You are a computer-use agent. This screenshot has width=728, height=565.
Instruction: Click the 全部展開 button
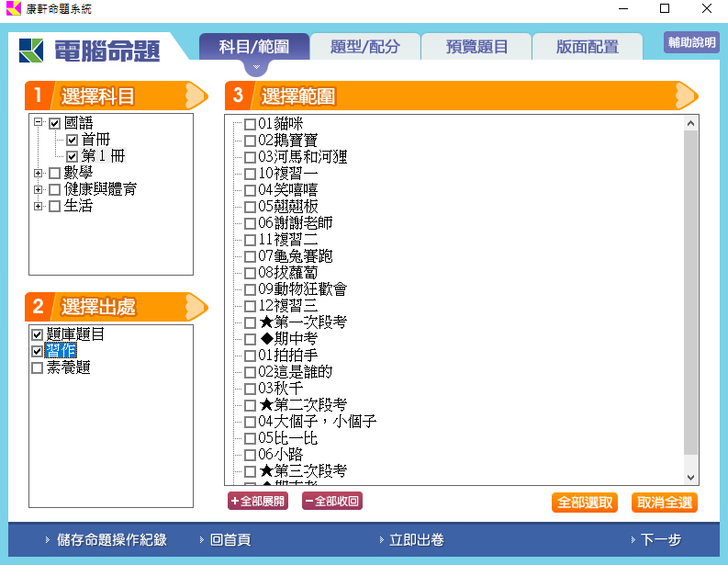coord(258,502)
